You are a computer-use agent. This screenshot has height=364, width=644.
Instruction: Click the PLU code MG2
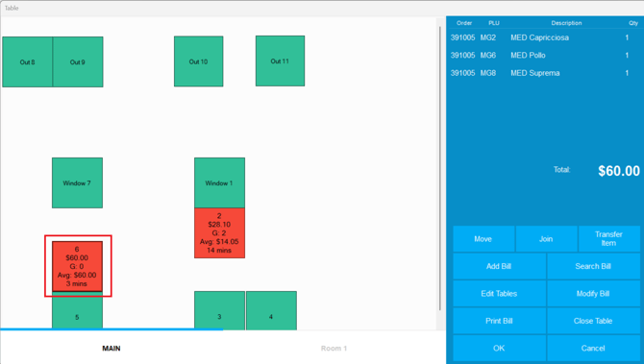click(x=488, y=37)
